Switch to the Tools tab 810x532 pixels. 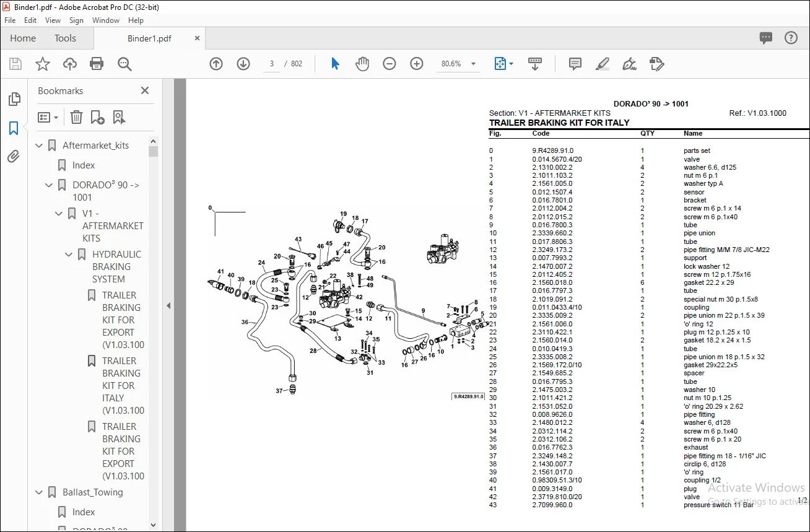65,38
